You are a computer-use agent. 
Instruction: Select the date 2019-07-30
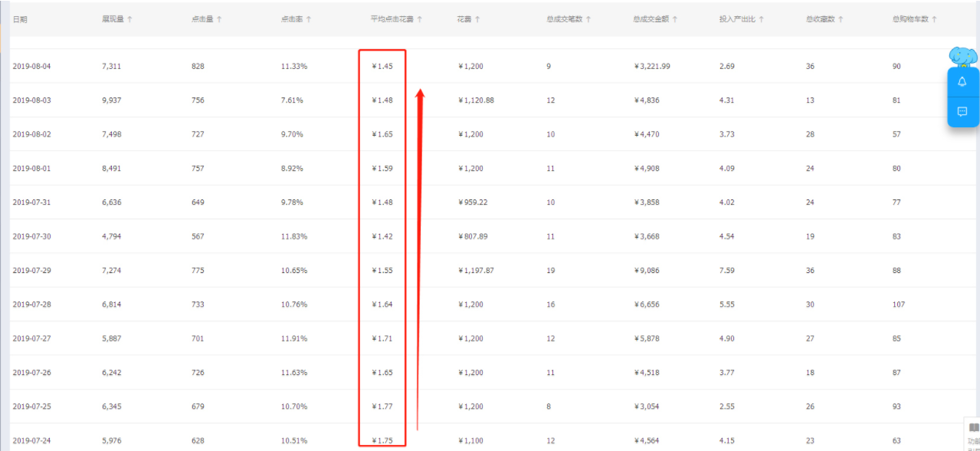[x=31, y=236]
